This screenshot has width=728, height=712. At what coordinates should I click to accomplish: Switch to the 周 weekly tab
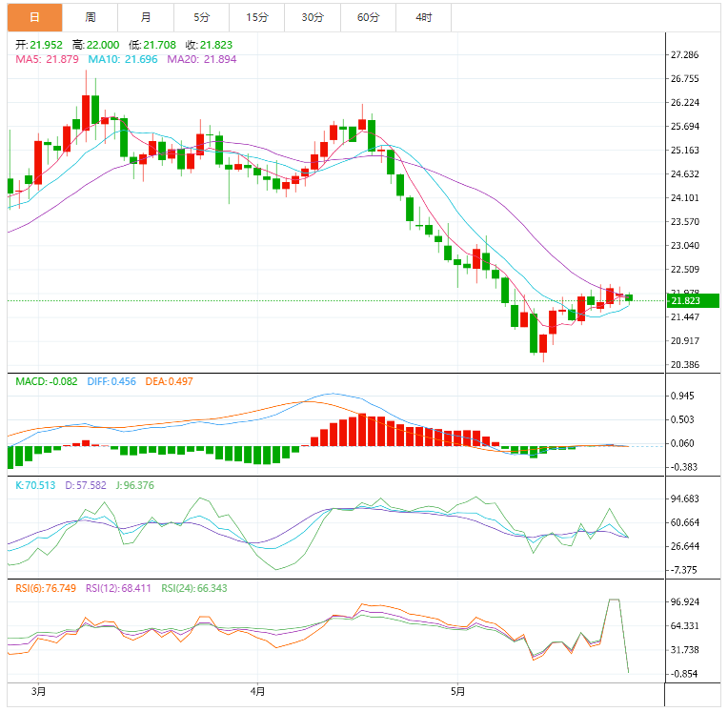(x=91, y=18)
